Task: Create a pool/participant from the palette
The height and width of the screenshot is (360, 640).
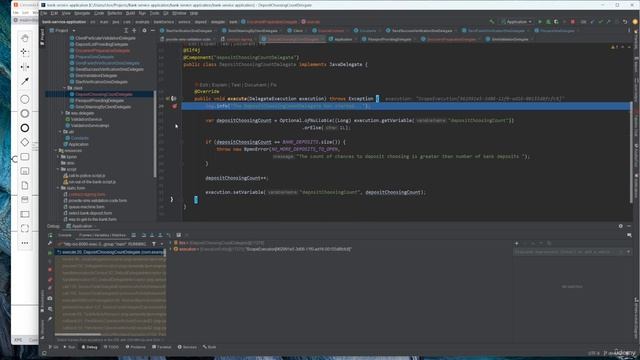Action: [25, 214]
